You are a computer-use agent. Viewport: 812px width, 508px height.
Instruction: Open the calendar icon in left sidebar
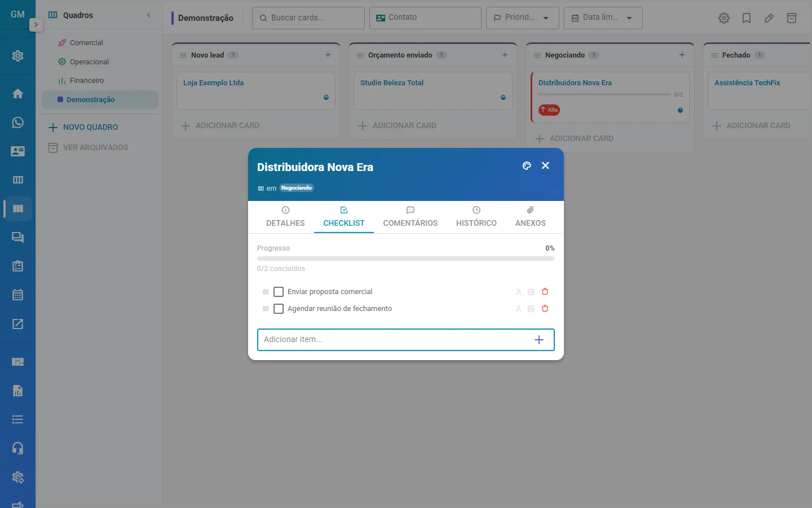pyautogui.click(x=17, y=295)
